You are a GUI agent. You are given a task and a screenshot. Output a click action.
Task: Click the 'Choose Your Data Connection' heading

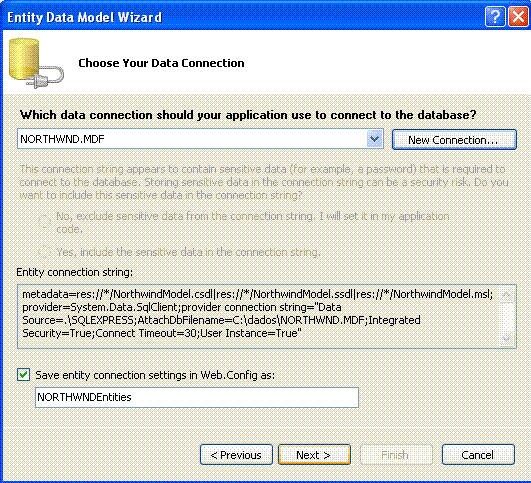(x=161, y=63)
